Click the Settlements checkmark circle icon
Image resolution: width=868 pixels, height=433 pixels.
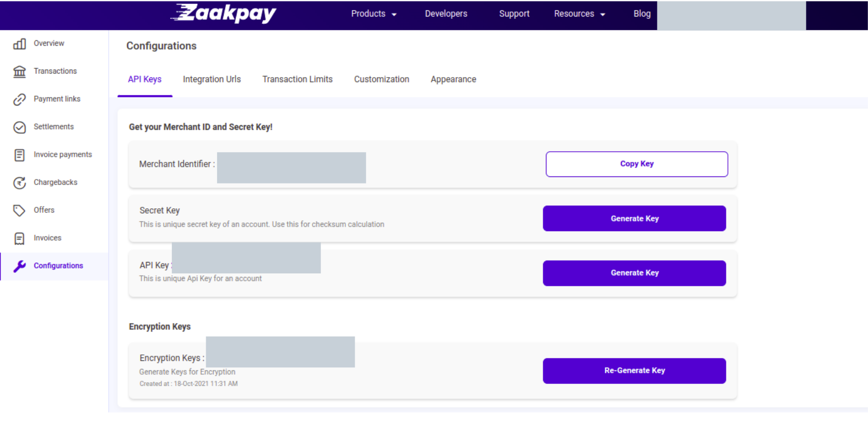[x=19, y=127]
